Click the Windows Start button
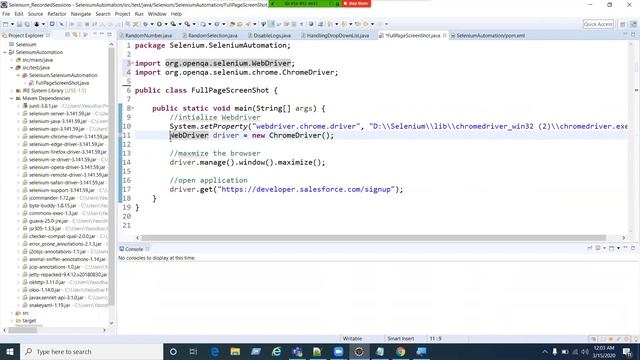This screenshot has height=360, width=640. coord(10,351)
